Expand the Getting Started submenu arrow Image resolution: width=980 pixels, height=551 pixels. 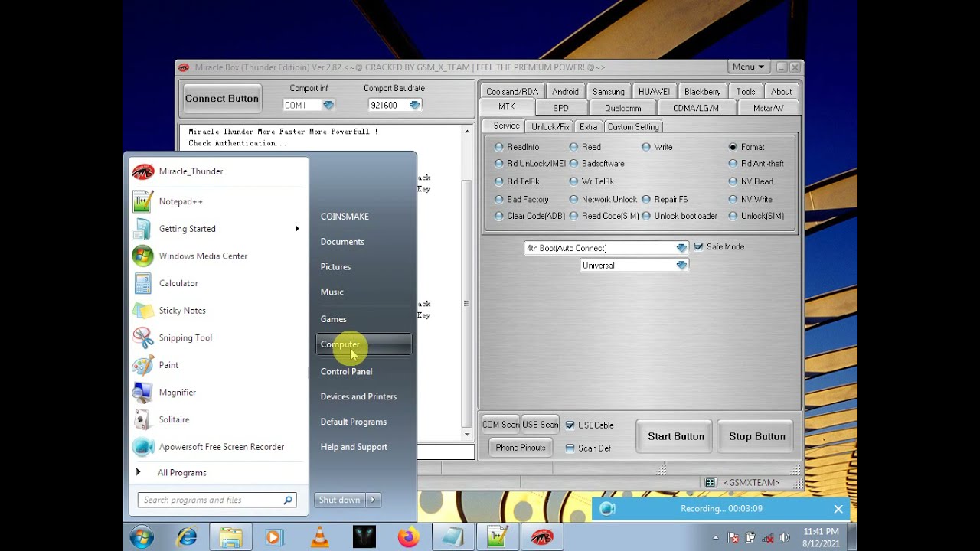[297, 229]
